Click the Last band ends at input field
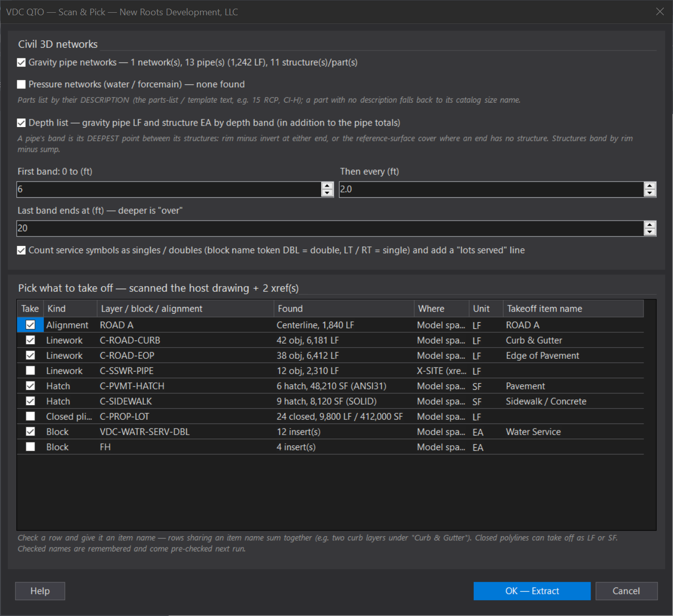Screen dimensions: 673x616 pos(330,229)
